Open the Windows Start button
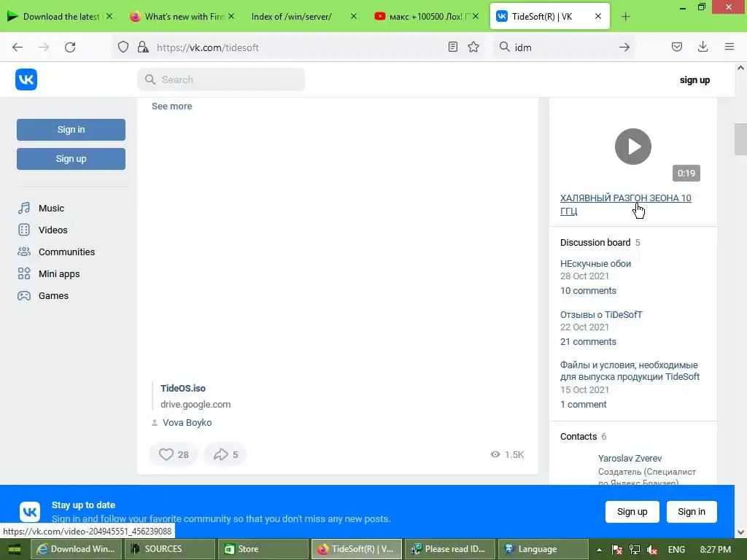 (x=15, y=549)
